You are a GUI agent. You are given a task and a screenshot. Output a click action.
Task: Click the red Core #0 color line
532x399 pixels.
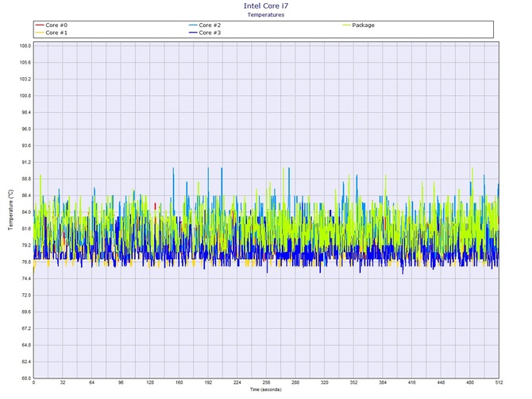click(40, 25)
